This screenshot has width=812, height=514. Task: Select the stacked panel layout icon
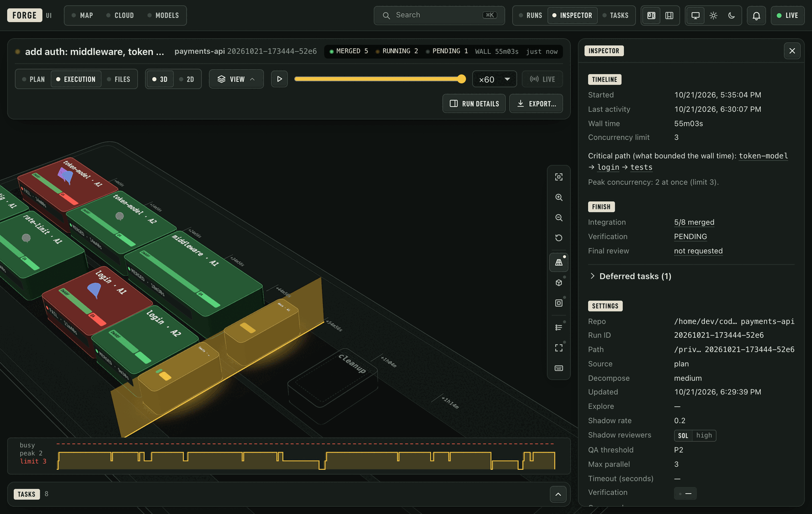click(x=652, y=16)
